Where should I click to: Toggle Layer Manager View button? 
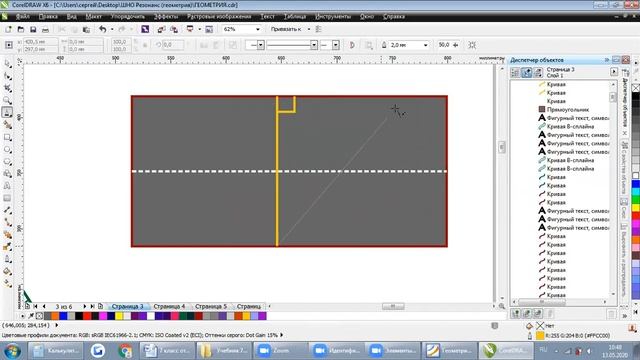pyautogui.click(x=538, y=73)
